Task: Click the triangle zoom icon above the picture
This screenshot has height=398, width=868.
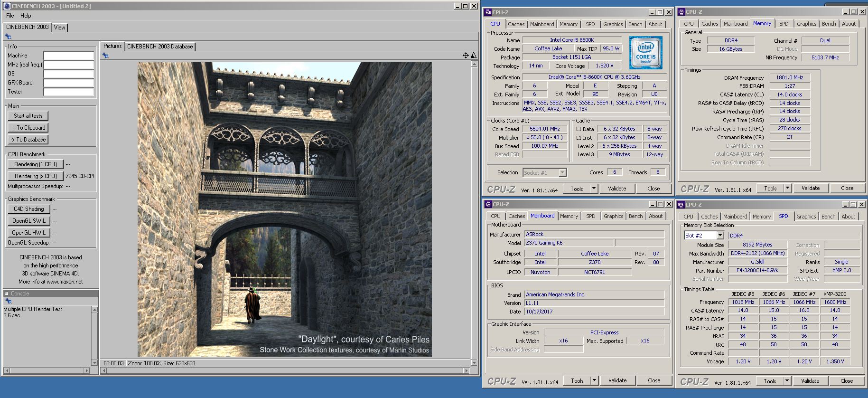Action: coord(473,56)
